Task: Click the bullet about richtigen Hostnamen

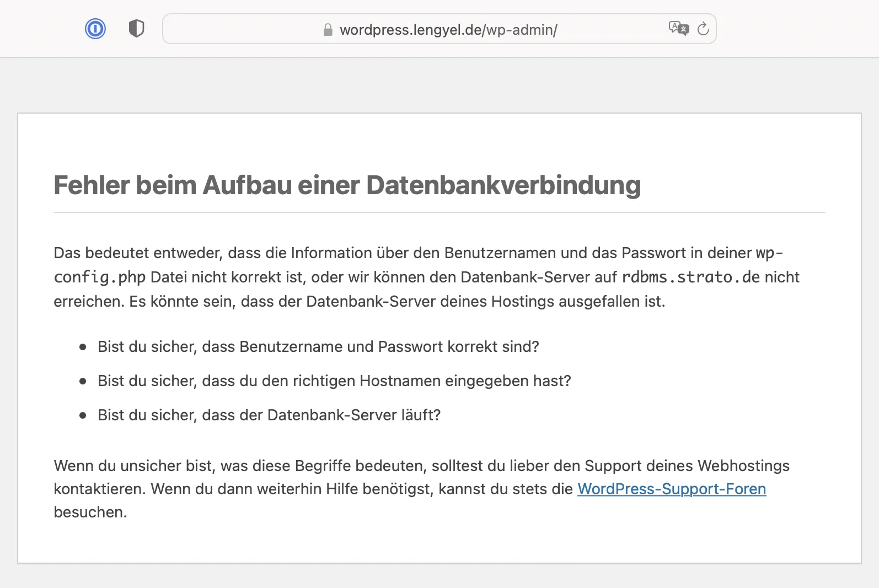Action: [334, 381]
